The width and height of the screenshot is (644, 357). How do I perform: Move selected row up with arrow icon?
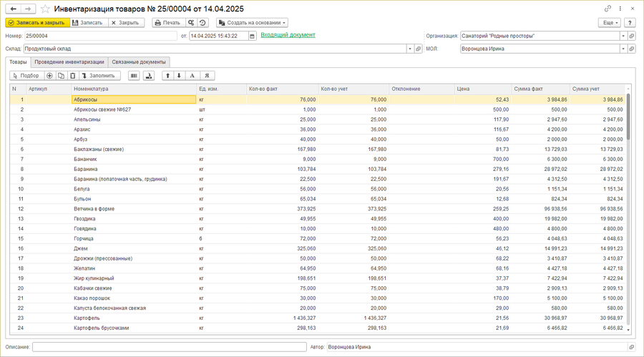pyautogui.click(x=167, y=75)
